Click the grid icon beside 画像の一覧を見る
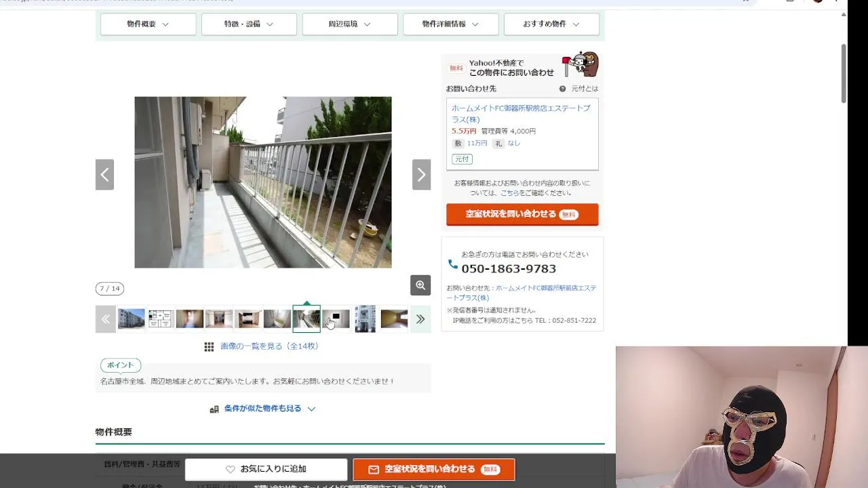Viewport: 868px width, 488px height. point(210,346)
